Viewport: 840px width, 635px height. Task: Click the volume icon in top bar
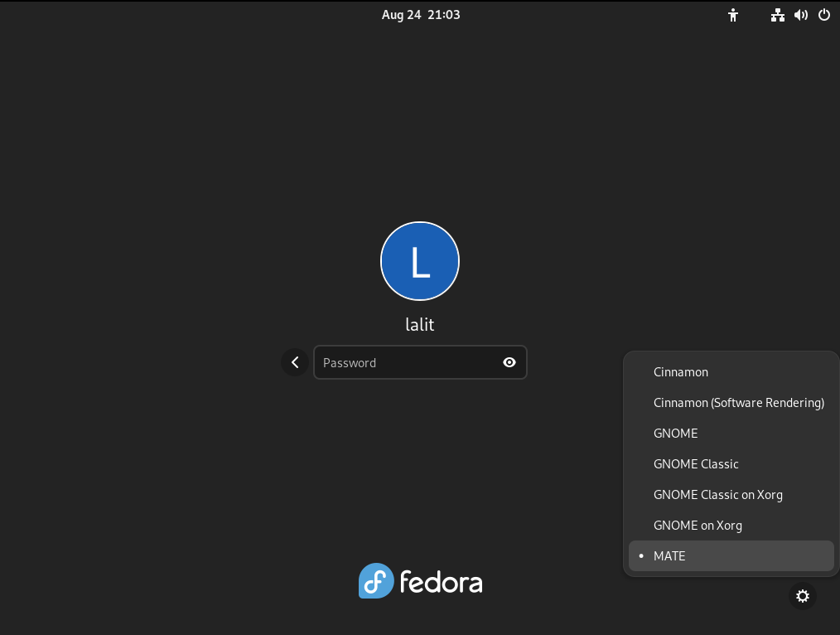800,15
